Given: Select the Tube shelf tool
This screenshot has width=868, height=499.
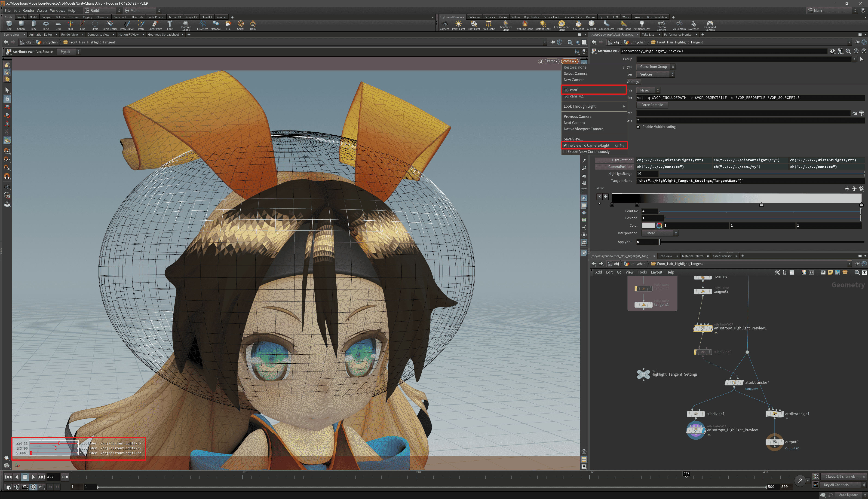Looking at the screenshot, I should (34, 25).
